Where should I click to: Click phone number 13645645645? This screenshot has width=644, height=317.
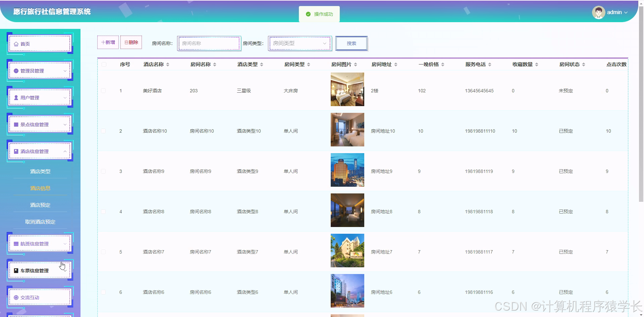479,91
